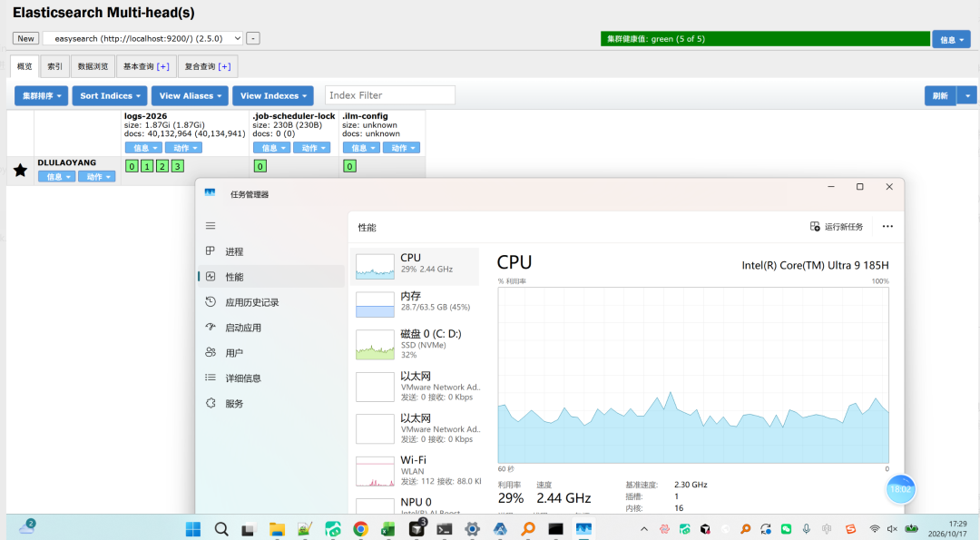
Task: Open the Windows Start menu
Action: [193, 529]
